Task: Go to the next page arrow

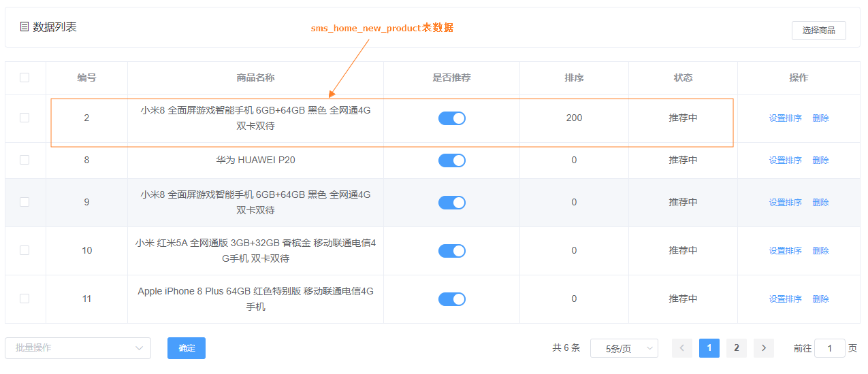Action: (x=764, y=348)
